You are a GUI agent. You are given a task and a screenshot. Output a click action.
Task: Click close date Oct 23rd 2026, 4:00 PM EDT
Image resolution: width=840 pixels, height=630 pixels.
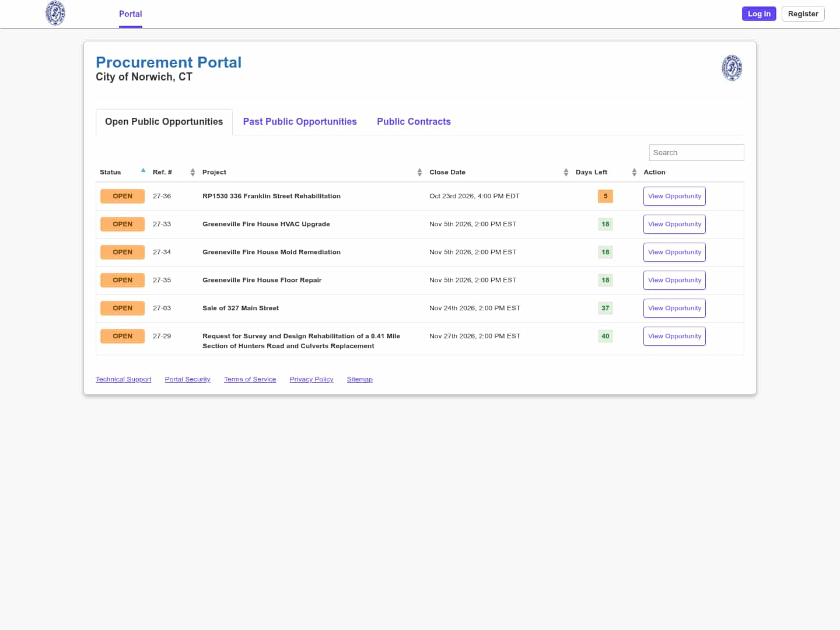(474, 197)
